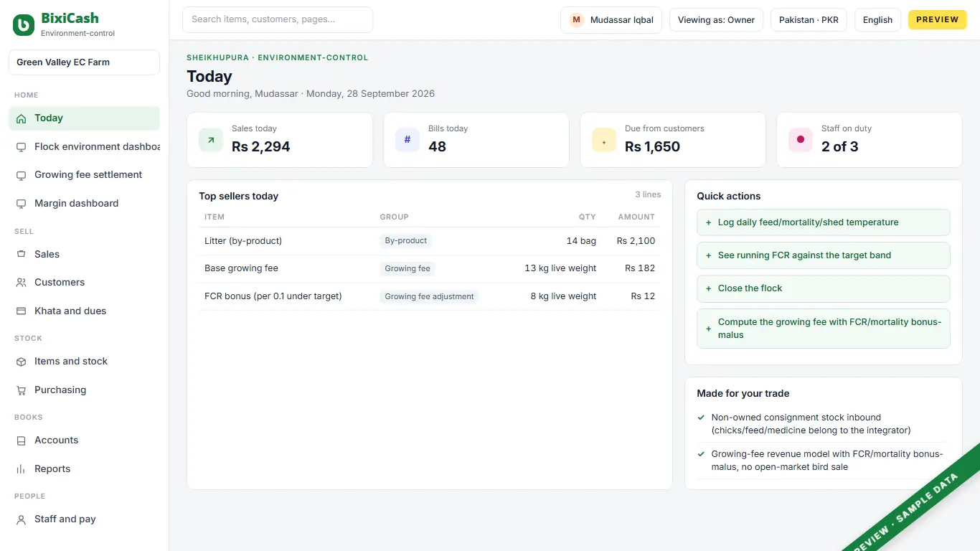Open the Mudassar Iqbal user menu
The width and height of the screenshot is (980, 551).
[x=611, y=20]
